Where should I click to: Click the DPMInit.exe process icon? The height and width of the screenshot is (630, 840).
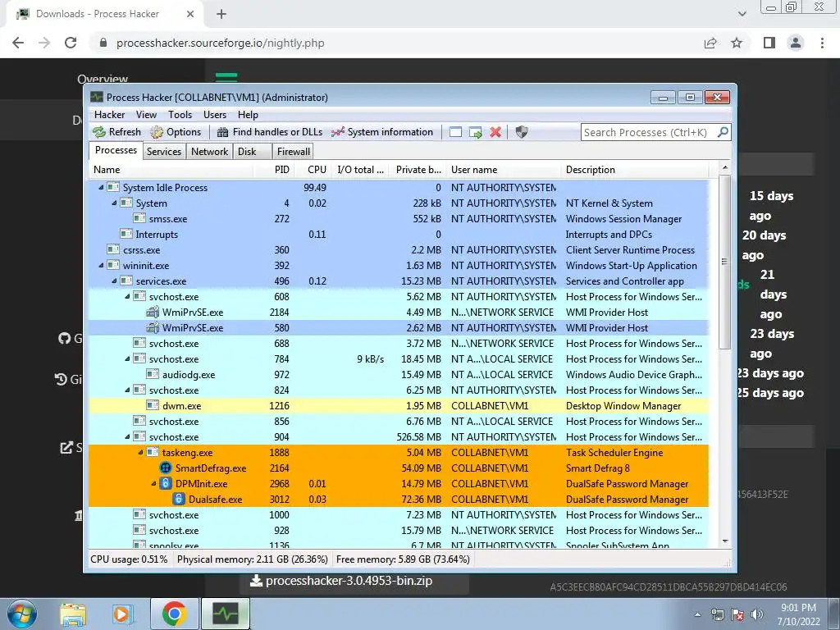[166, 484]
